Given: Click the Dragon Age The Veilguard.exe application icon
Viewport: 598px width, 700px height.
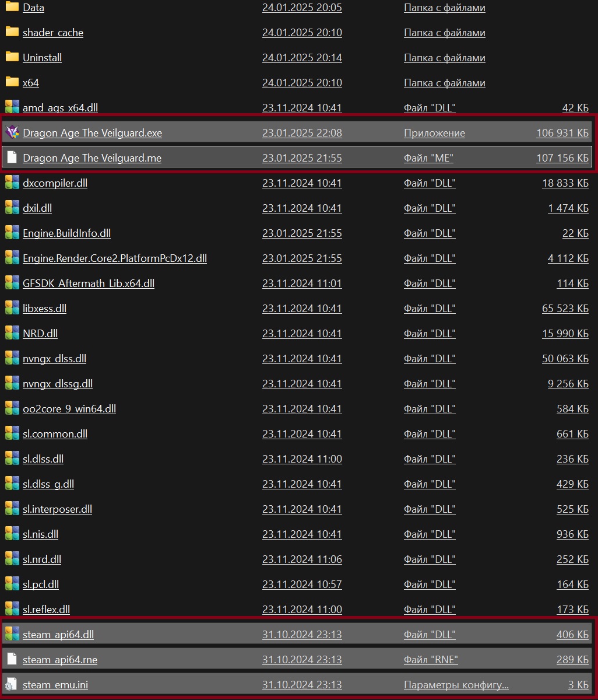Looking at the screenshot, I should [12, 132].
